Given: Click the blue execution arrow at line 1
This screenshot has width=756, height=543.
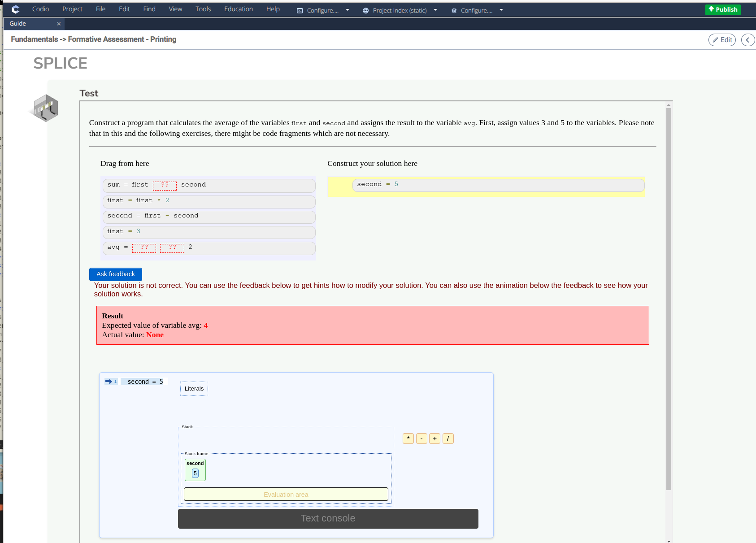Looking at the screenshot, I should point(109,382).
